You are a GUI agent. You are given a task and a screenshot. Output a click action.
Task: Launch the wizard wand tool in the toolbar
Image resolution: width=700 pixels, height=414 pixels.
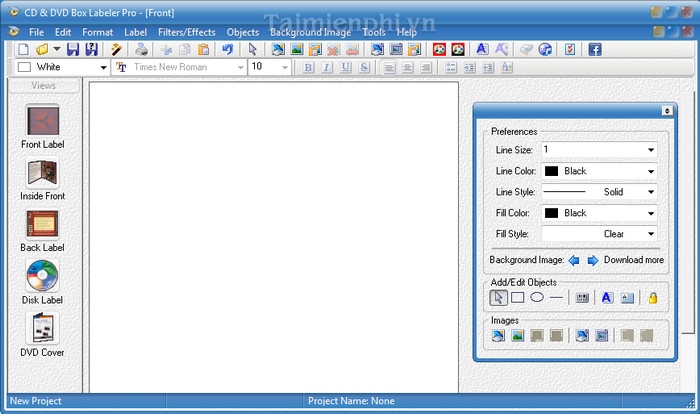pyautogui.click(x=117, y=49)
